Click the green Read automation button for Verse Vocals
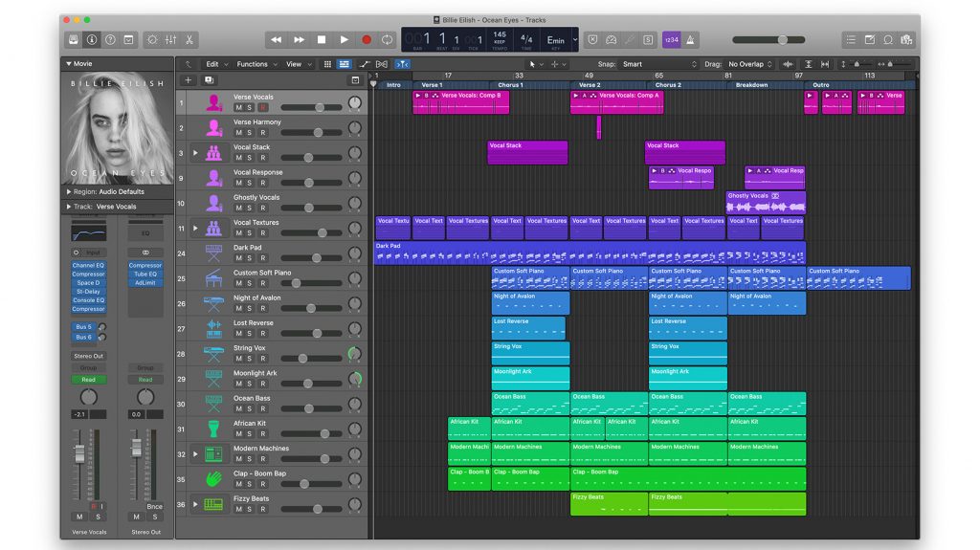 pyautogui.click(x=88, y=380)
